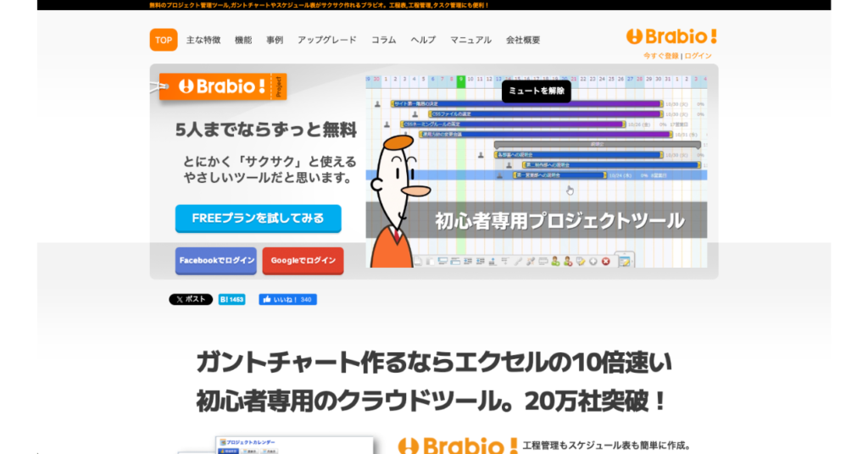The height and width of the screenshot is (454, 868).
Task: Open the ヘルプ navigation item
Action: 423,40
